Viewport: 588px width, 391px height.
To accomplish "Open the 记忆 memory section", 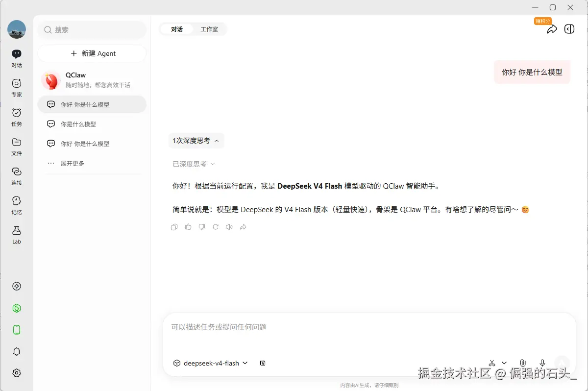I will click(x=17, y=205).
